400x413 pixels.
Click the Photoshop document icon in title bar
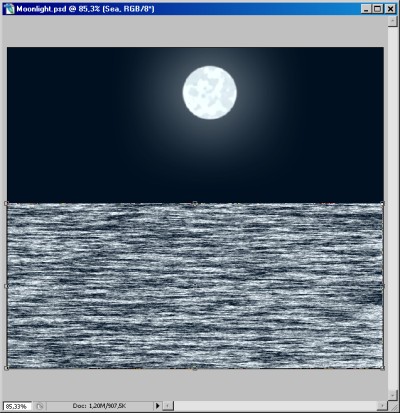[x=10, y=9]
